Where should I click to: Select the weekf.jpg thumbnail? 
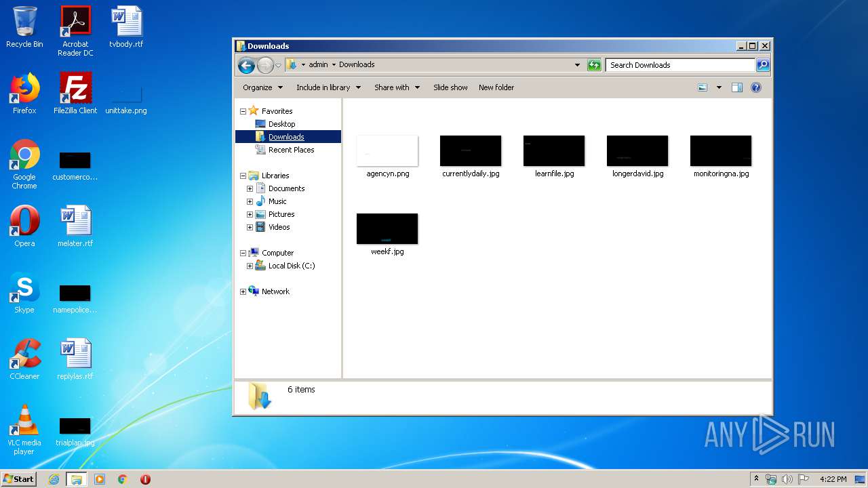(x=387, y=228)
